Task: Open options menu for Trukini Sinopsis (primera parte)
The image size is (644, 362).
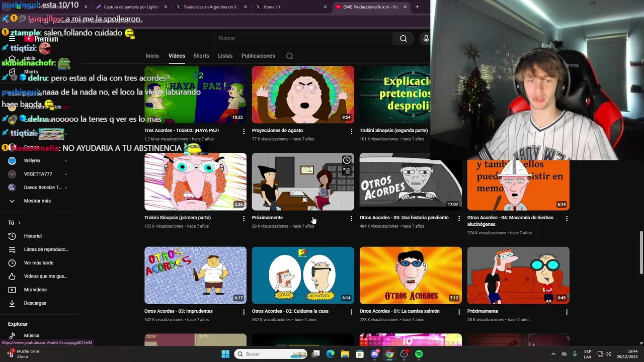Action: 244,219
